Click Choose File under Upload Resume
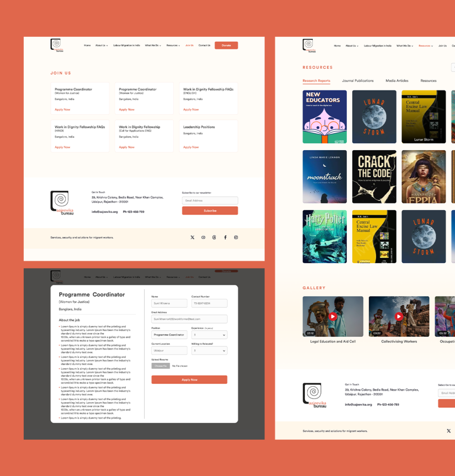The height and width of the screenshot is (476, 455). tap(160, 366)
